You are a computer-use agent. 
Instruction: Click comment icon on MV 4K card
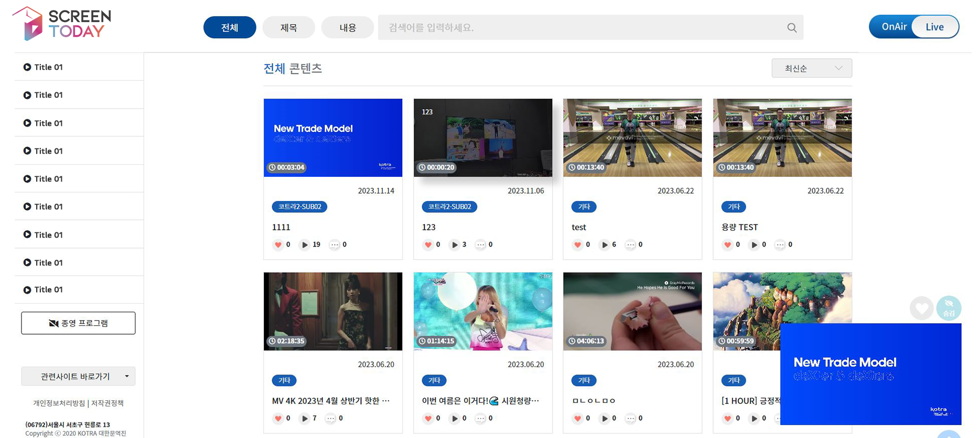pyautogui.click(x=330, y=419)
